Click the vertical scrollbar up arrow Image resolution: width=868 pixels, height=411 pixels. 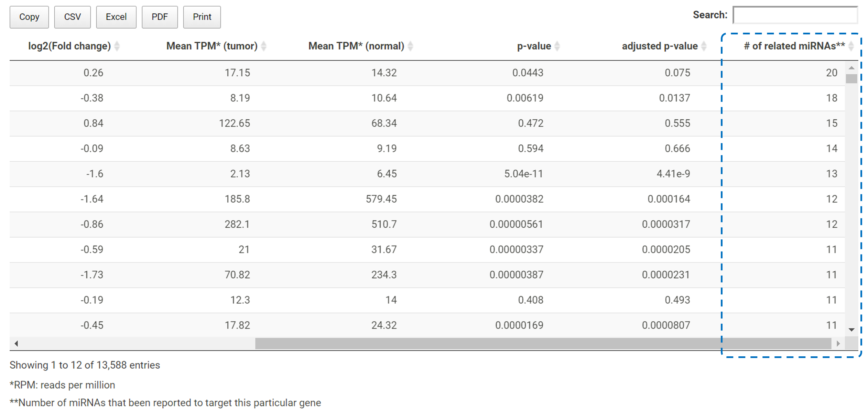click(x=851, y=68)
